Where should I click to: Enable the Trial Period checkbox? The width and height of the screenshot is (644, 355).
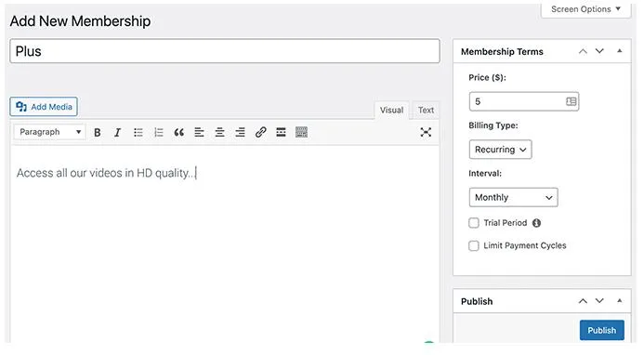tap(474, 223)
